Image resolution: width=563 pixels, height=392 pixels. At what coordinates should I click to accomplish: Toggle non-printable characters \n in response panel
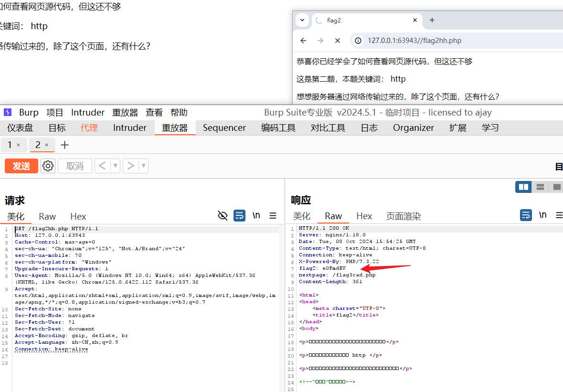[x=543, y=215]
